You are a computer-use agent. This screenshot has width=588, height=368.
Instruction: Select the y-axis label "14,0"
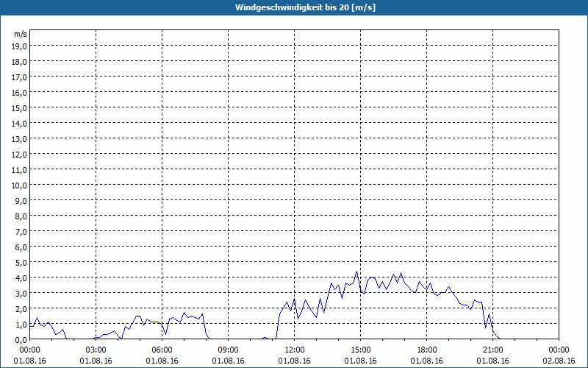coord(19,124)
